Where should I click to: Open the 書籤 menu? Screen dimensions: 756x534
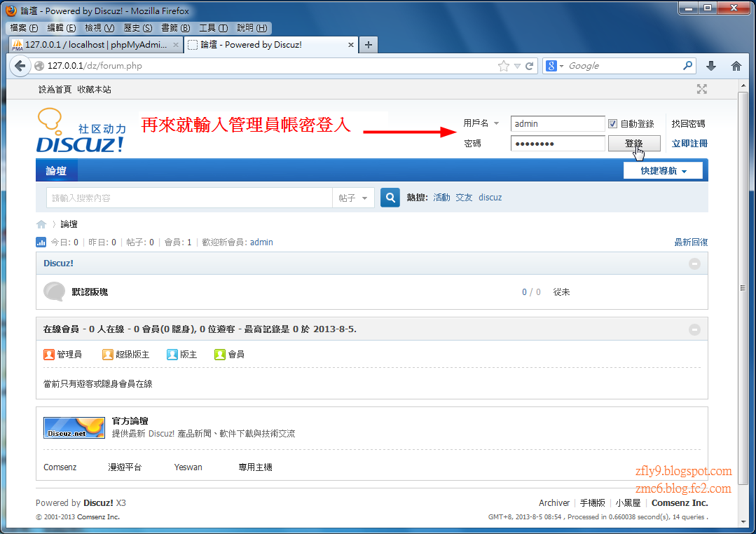pos(175,28)
